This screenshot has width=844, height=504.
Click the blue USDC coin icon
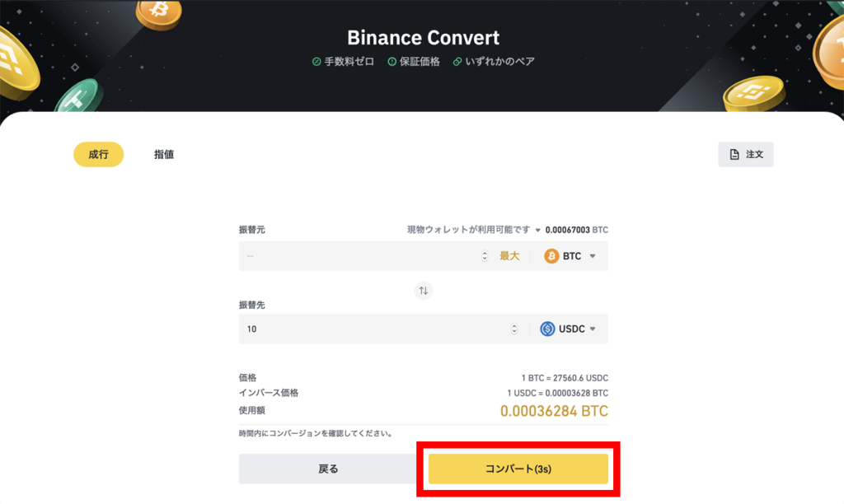547,329
